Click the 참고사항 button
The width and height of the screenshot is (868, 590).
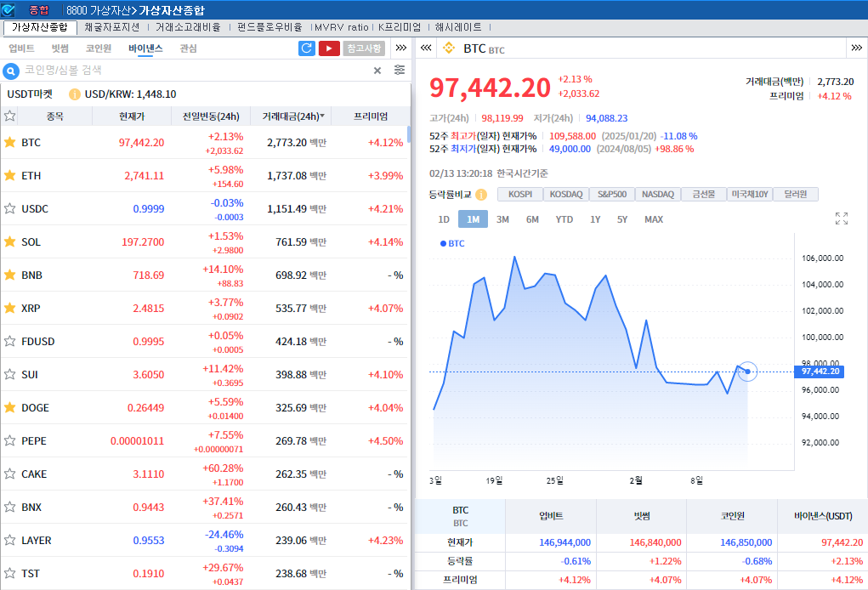coord(364,48)
